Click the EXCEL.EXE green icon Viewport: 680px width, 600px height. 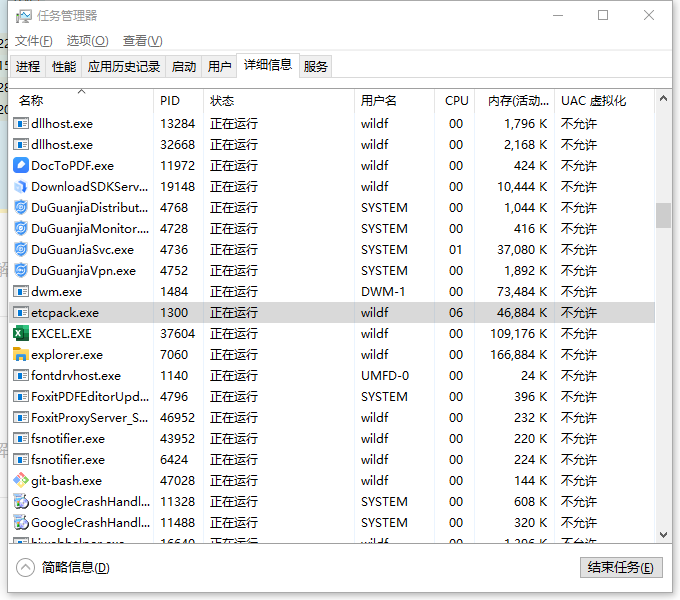pos(21,333)
